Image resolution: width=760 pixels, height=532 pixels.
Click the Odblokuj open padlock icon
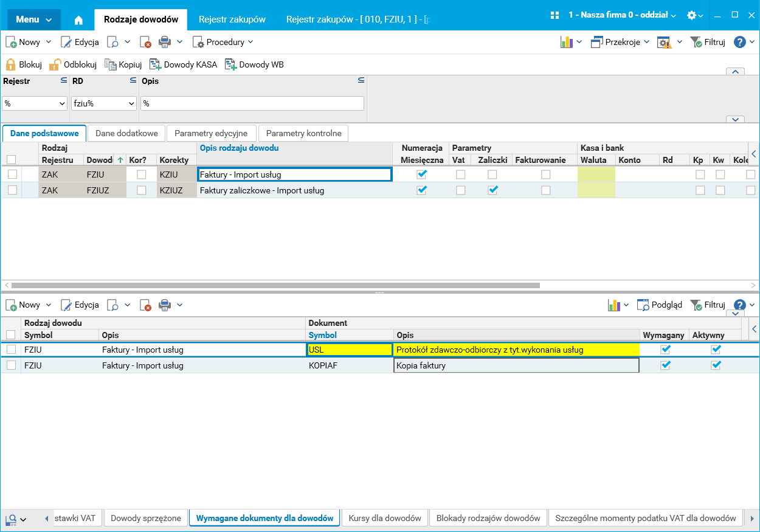tap(55, 64)
